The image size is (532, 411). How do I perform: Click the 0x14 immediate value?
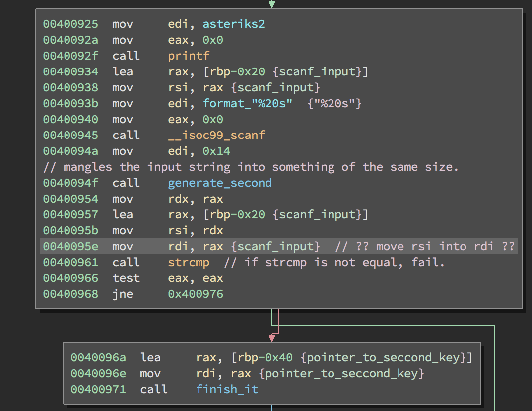[x=216, y=151]
